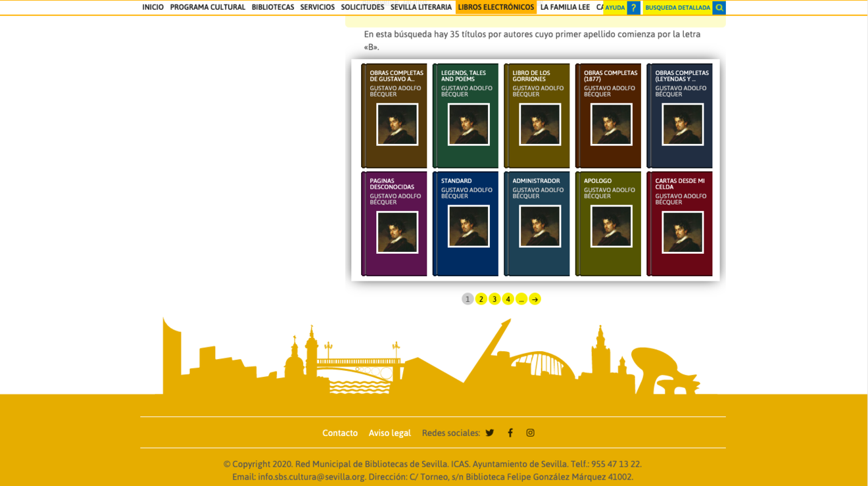Jump to results page 4

coord(508,299)
